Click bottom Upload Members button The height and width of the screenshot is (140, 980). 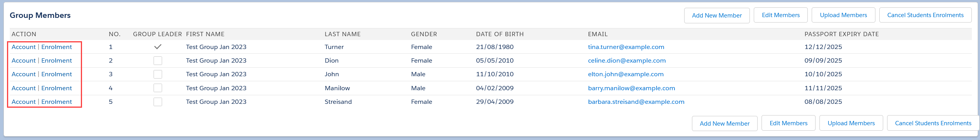coord(851,123)
